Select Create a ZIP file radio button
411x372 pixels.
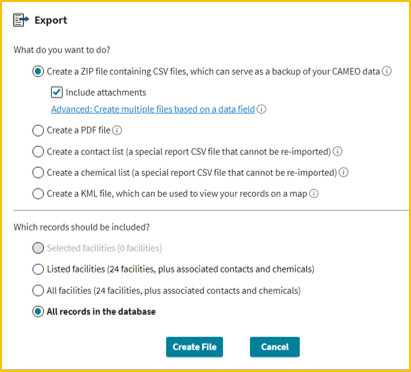tap(38, 71)
